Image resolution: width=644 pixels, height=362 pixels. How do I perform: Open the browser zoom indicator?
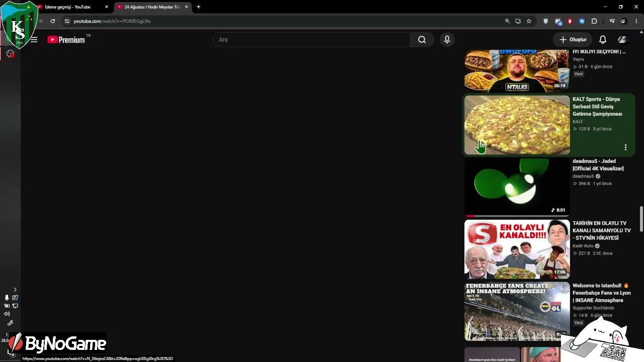pyautogui.click(x=507, y=21)
